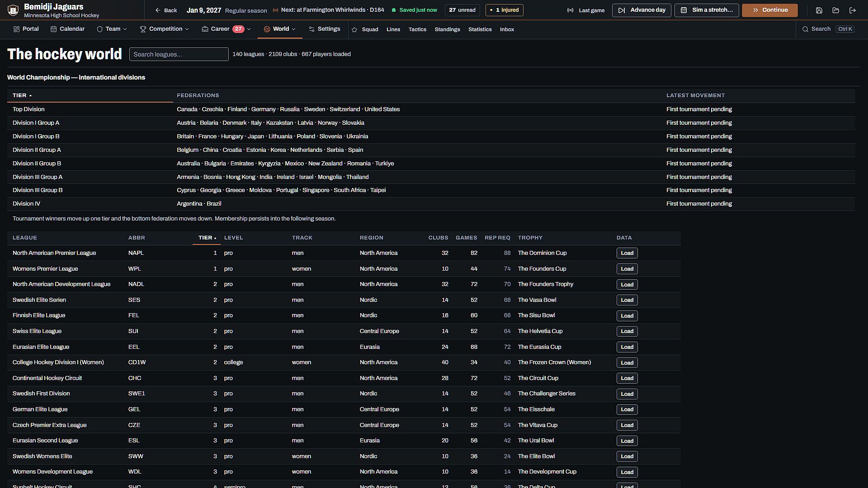The image size is (868, 488).
Task: Open the Career menu with 27 badge
Action: pos(226,29)
